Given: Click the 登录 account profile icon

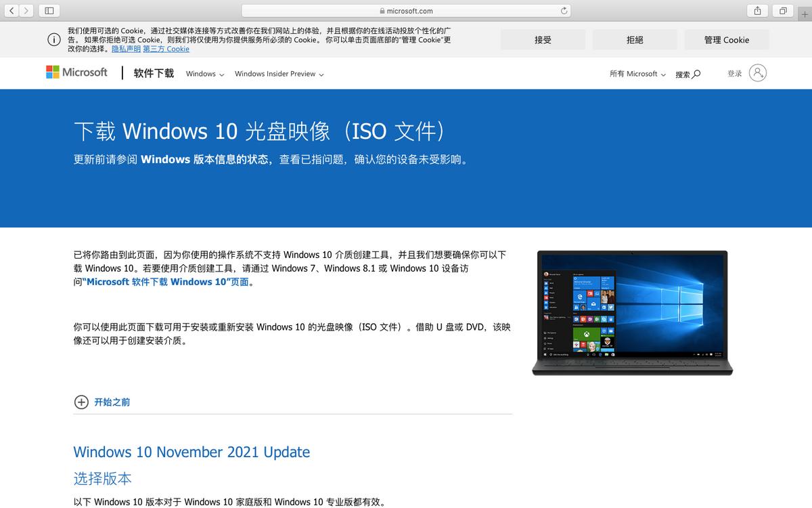Looking at the screenshot, I should (x=758, y=73).
